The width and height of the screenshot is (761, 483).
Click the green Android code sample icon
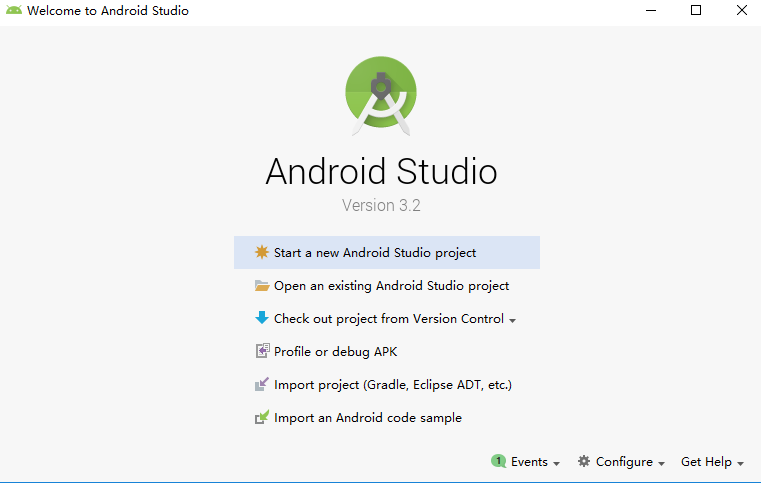[262, 417]
